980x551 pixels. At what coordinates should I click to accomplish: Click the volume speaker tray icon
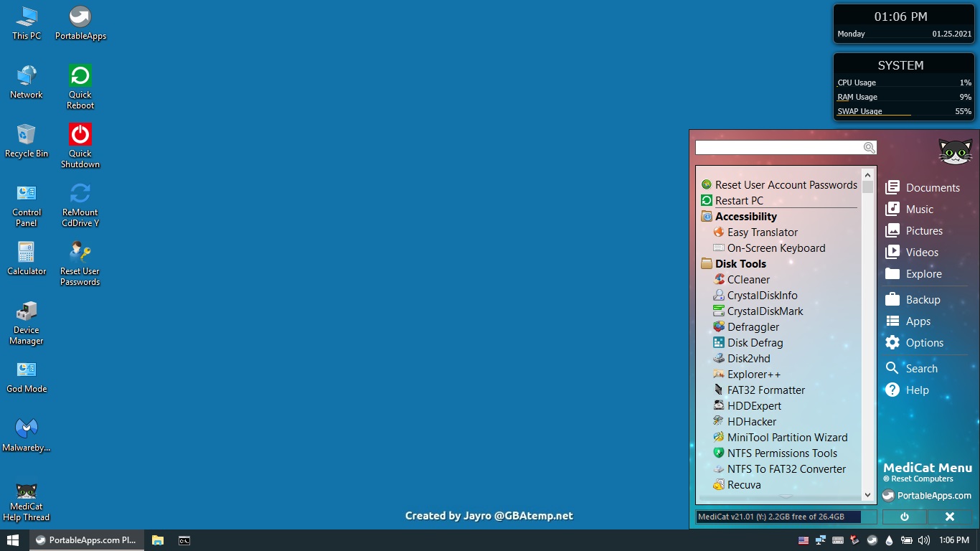(x=923, y=540)
